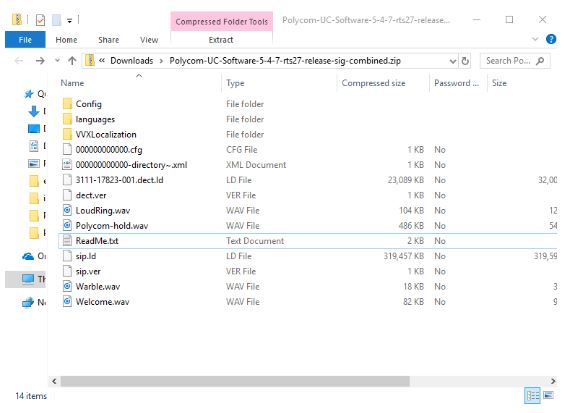Select the LoudRing.wav audio file icon
The height and width of the screenshot is (413, 571).
[x=67, y=210]
